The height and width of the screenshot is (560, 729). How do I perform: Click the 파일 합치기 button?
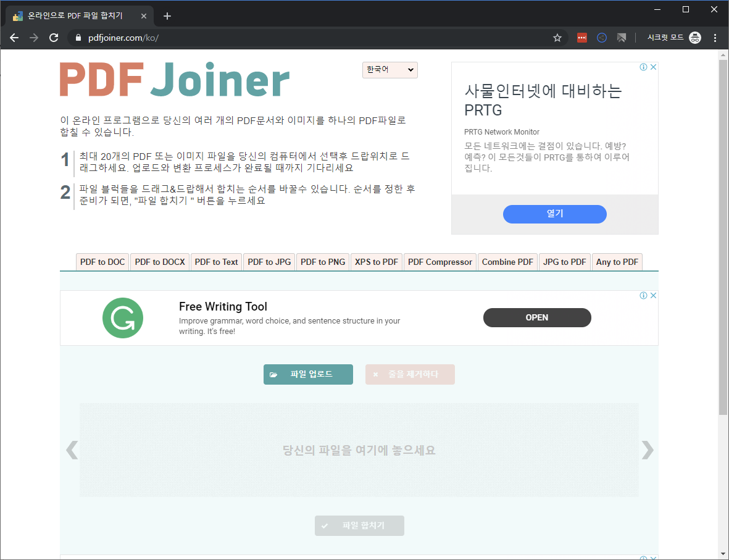tap(359, 525)
